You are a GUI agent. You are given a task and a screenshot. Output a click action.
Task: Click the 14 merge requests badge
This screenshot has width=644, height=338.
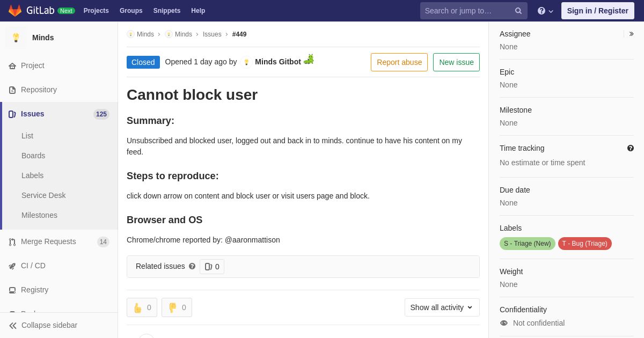(x=103, y=242)
